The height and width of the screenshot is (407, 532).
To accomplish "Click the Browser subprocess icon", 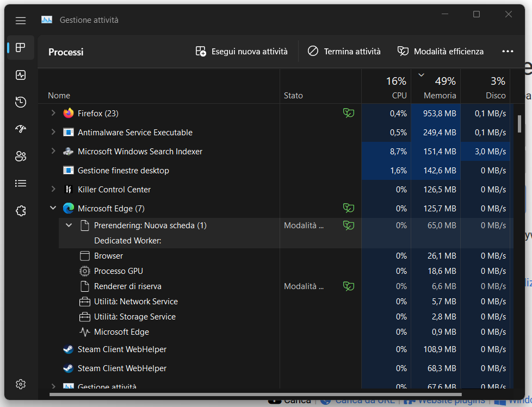I will coord(84,256).
